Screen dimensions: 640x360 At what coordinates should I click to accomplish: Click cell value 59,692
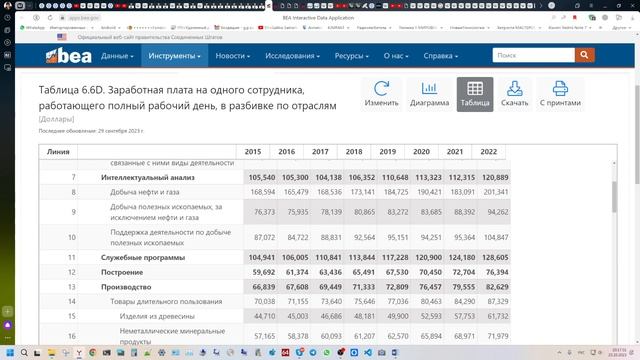pos(264,272)
